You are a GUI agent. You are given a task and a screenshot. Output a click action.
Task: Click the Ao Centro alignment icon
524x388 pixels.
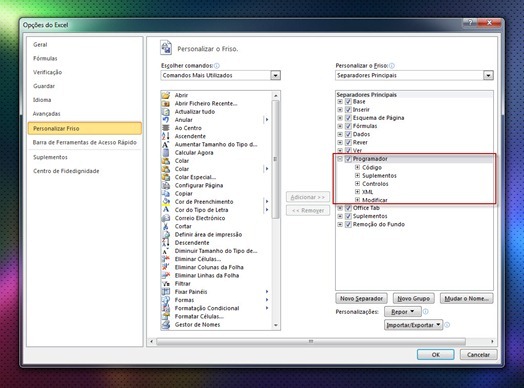tap(166, 128)
